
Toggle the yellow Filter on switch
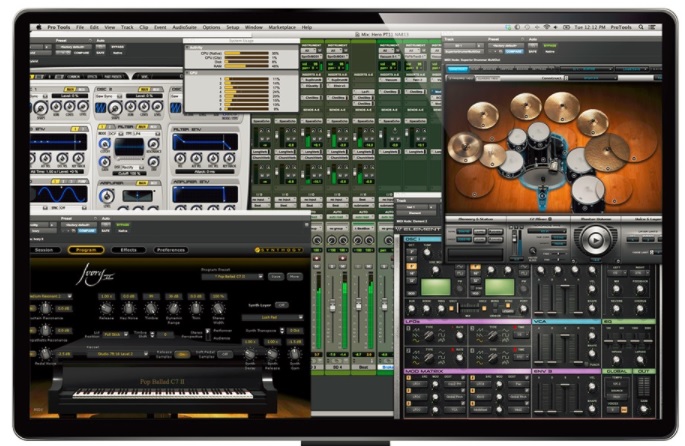click(x=142, y=127)
